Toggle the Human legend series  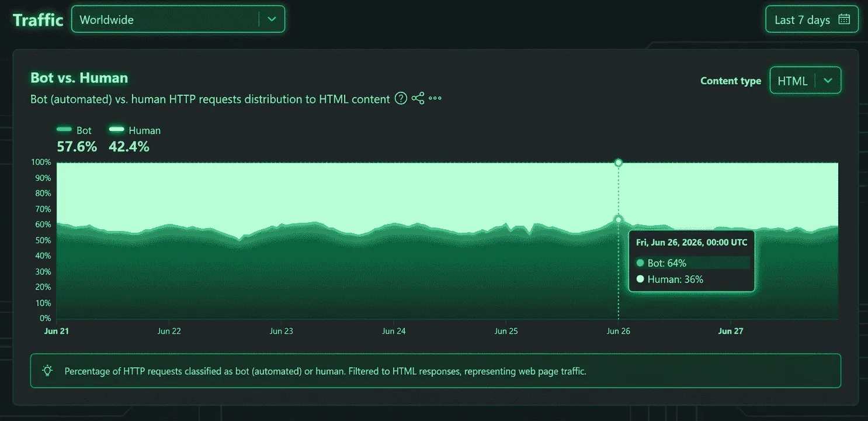[x=135, y=130]
